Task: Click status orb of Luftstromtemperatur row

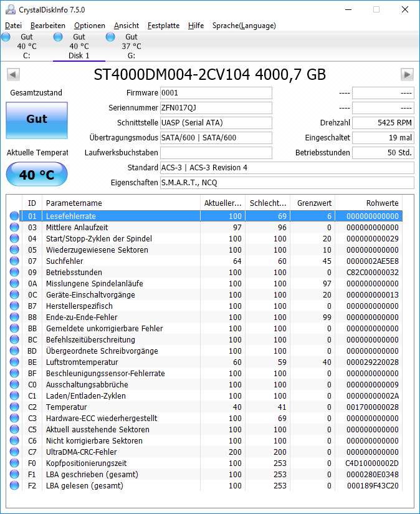Action: pyautogui.click(x=14, y=362)
